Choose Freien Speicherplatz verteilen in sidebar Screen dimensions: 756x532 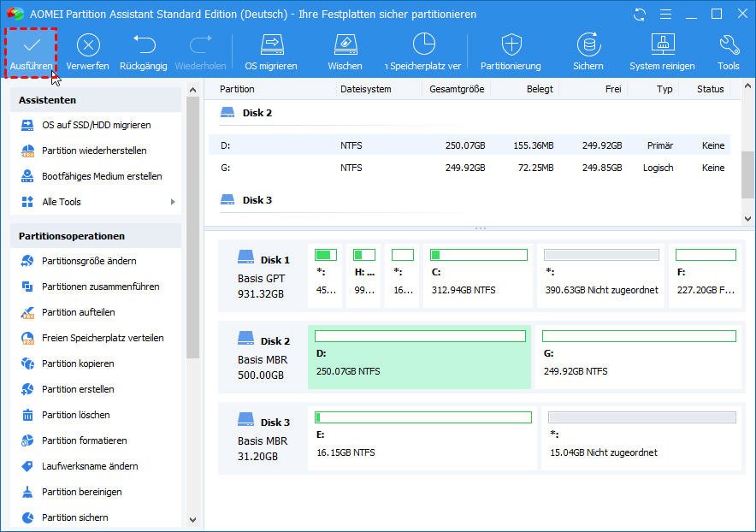[96, 338]
